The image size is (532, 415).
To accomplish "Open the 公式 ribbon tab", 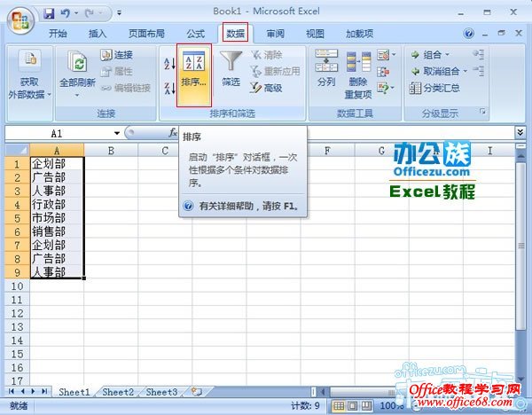I will [196, 34].
